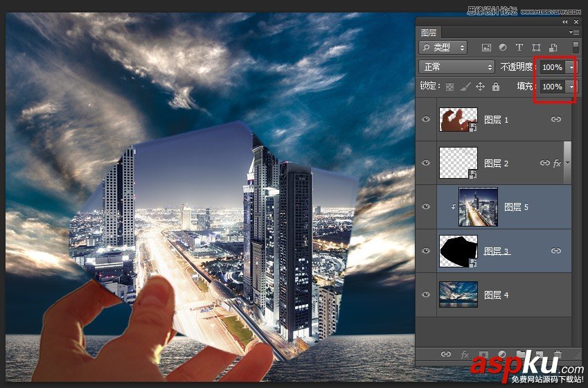
Task: Select 图层 5 city night thumbnail
Action: click(478, 206)
